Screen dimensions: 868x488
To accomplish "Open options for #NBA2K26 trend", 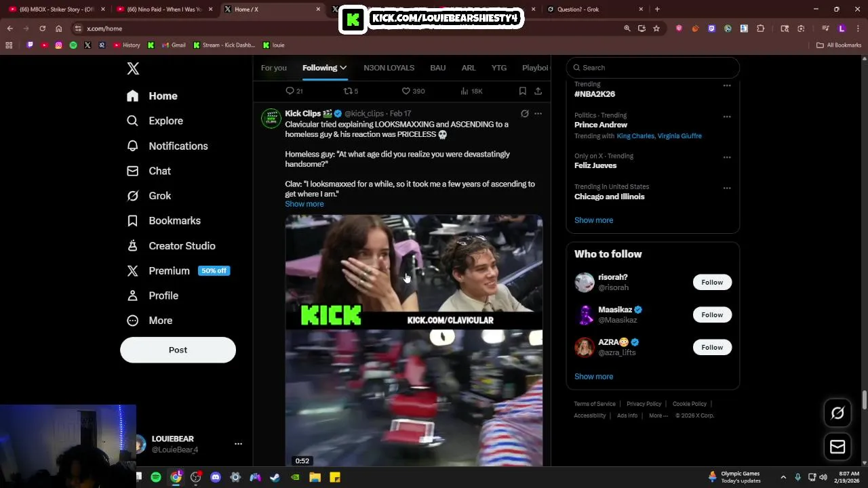I will coord(727,86).
